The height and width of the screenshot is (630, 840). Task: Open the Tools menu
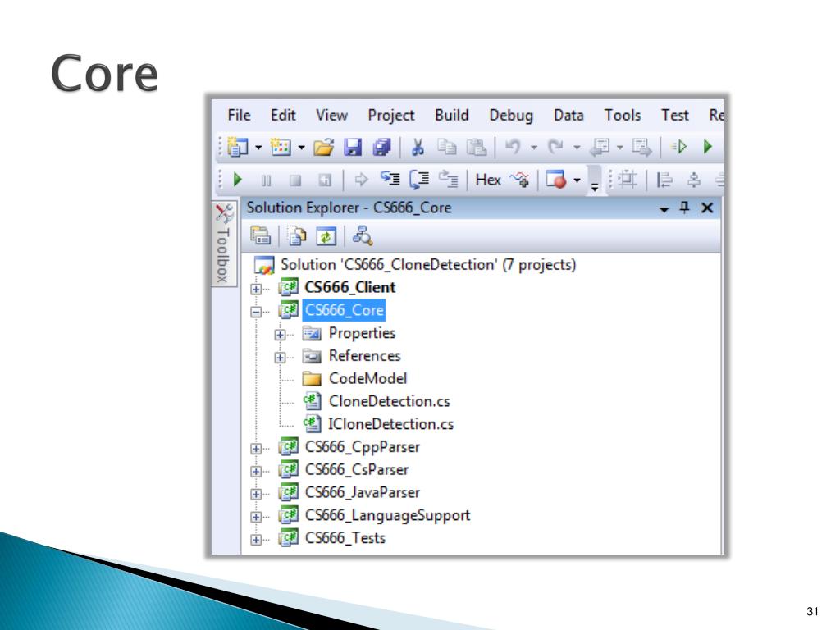coord(623,115)
